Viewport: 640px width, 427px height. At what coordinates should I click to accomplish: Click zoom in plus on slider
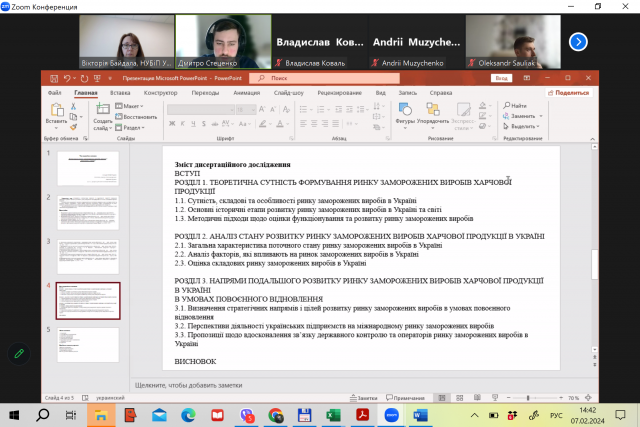tap(561, 398)
